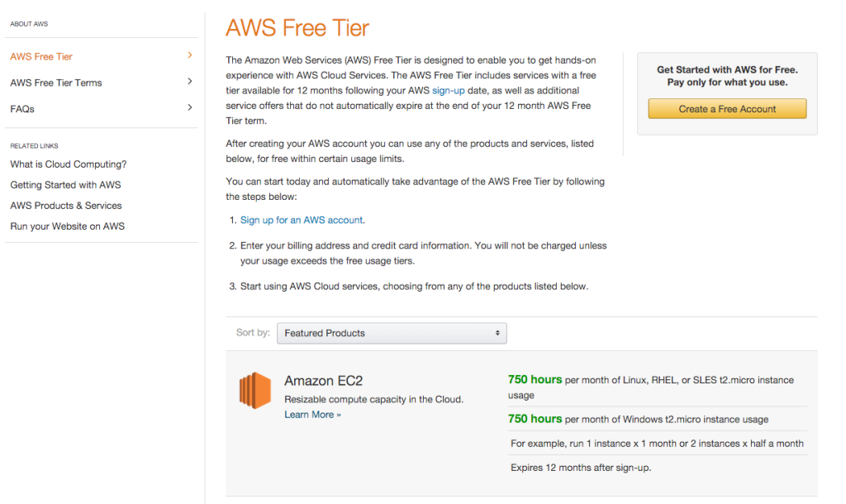846x504 pixels.
Task: Select FAQs in the sidebar
Action: [22, 109]
